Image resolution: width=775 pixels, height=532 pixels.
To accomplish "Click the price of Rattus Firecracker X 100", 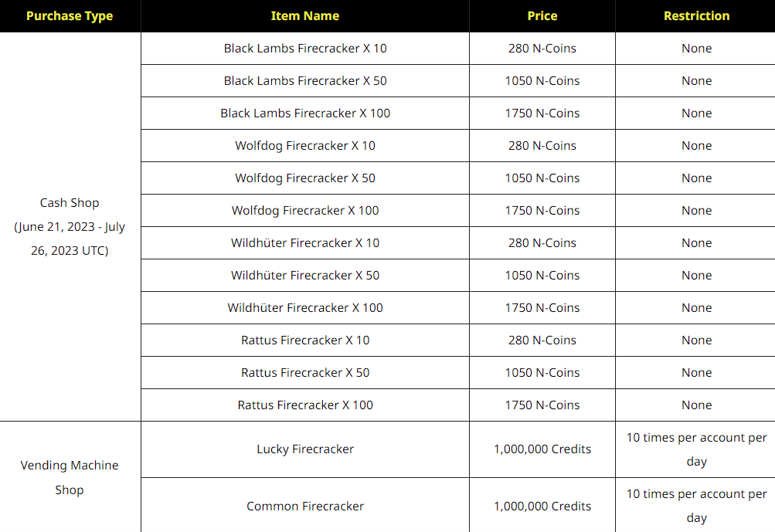I will point(542,405).
